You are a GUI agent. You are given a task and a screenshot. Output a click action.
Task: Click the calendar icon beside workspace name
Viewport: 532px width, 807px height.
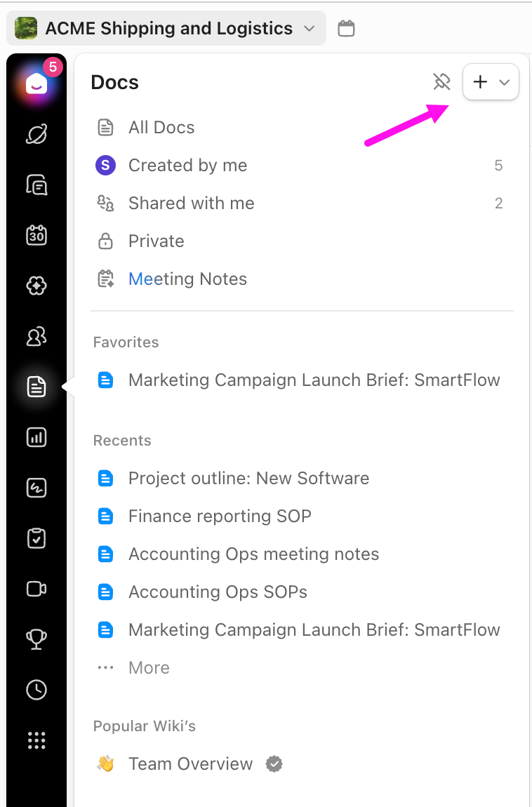coord(346,29)
